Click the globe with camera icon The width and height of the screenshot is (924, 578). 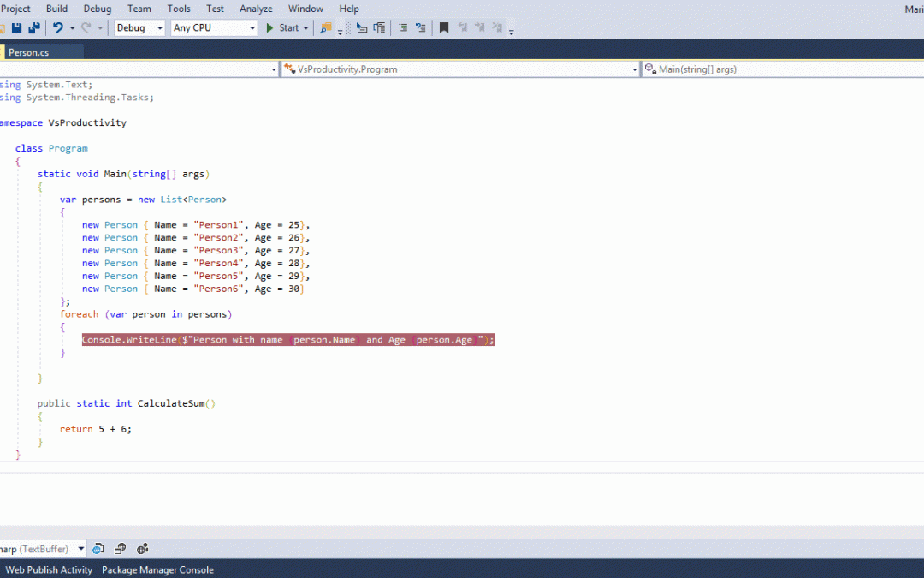pyautogui.click(x=142, y=549)
